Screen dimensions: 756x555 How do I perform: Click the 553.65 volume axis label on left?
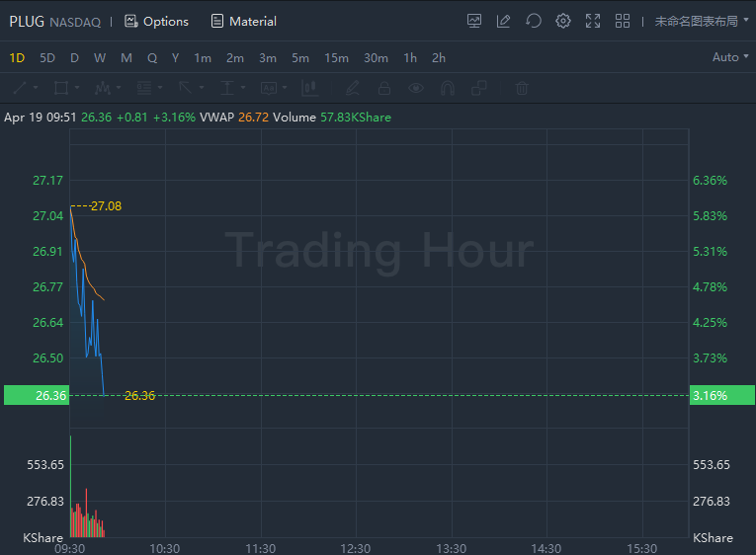[45, 464]
